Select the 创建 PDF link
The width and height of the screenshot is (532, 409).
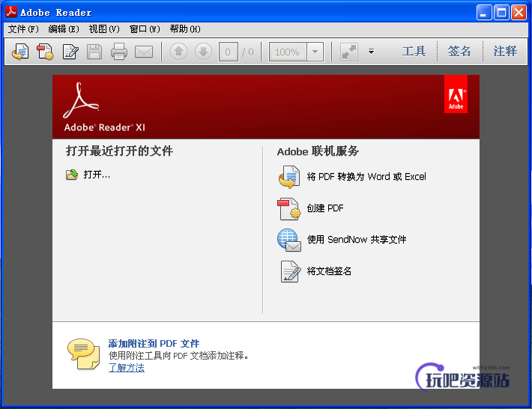tap(325, 208)
